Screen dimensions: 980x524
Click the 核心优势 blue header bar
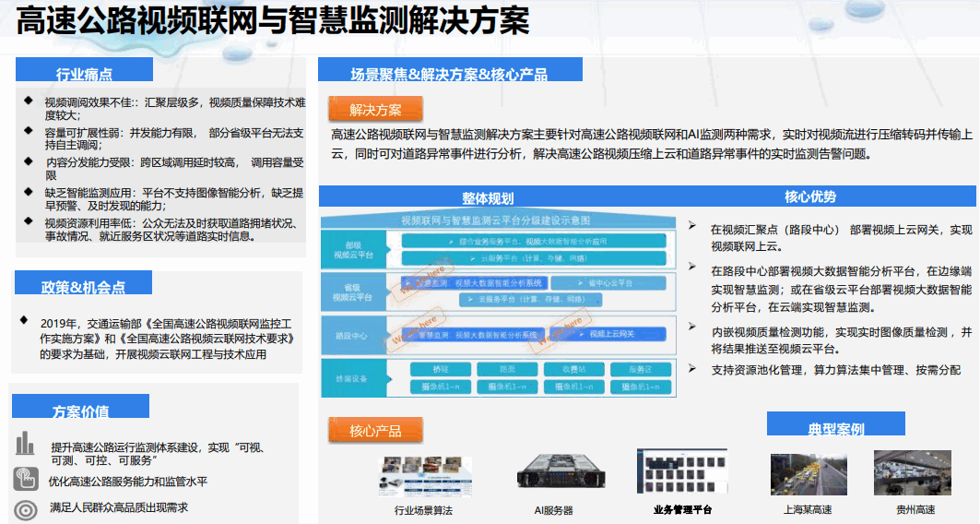[811, 196]
